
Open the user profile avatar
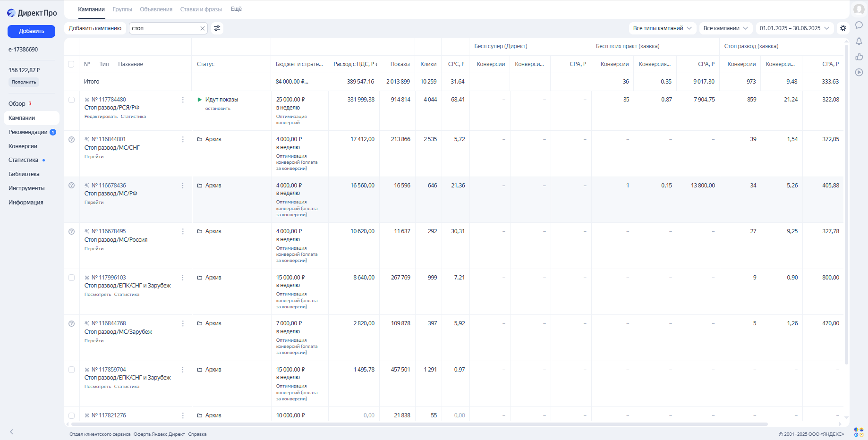tap(859, 9)
